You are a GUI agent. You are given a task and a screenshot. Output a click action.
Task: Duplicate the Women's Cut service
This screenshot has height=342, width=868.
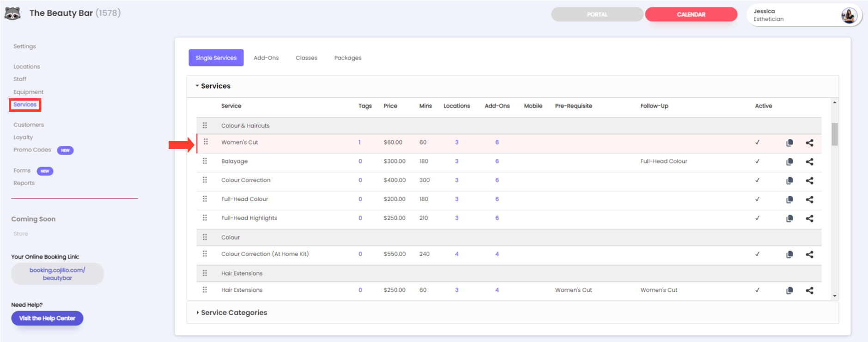[789, 143]
